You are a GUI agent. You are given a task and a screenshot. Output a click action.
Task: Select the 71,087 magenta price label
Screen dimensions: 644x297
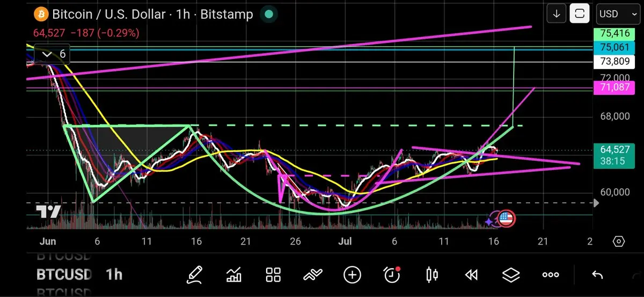615,88
